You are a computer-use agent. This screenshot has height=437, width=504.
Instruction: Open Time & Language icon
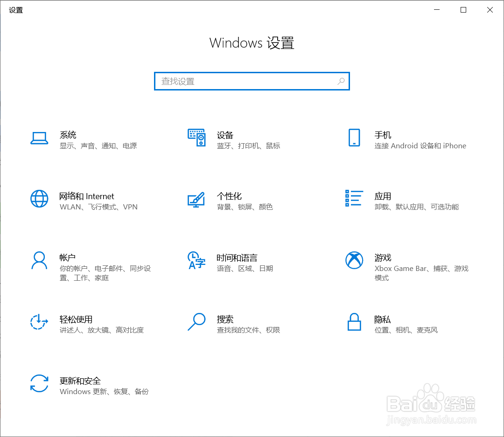[x=196, y=260]
